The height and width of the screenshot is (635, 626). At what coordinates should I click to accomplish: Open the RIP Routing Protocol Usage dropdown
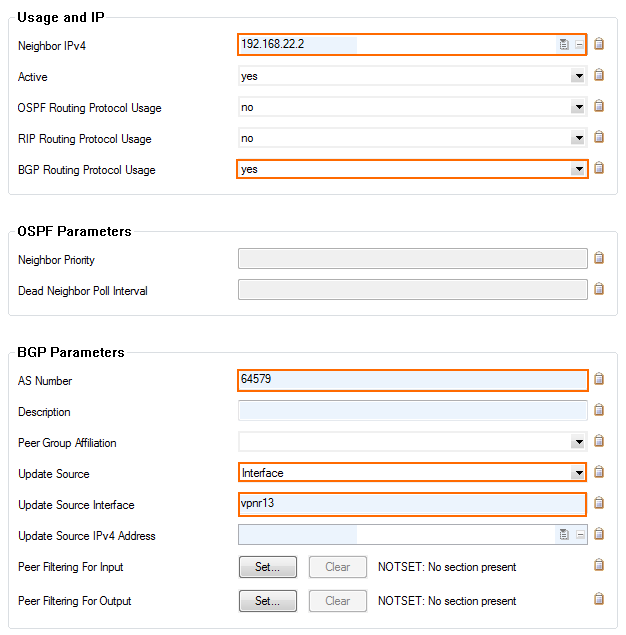pos(579,139)
